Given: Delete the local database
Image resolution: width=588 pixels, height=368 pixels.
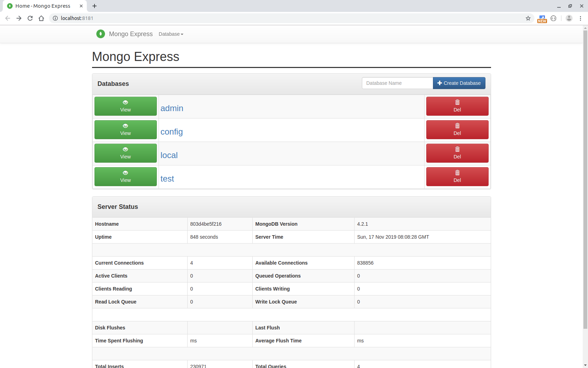Looking at the screenshot, I should point(457,153).
